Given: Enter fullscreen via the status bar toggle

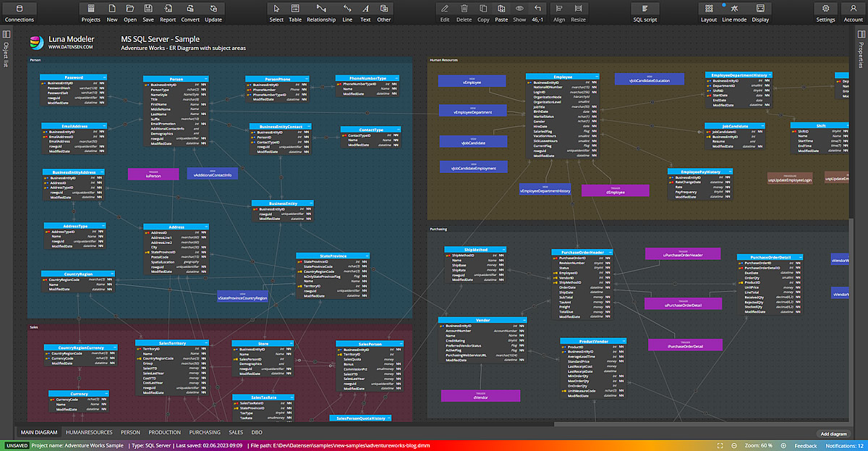Looking at the screenshot, I should coord(720,444).
